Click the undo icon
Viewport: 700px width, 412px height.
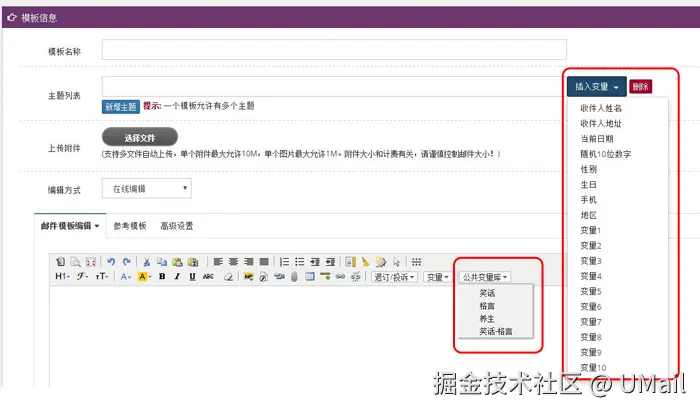click(x=111, y=262)
